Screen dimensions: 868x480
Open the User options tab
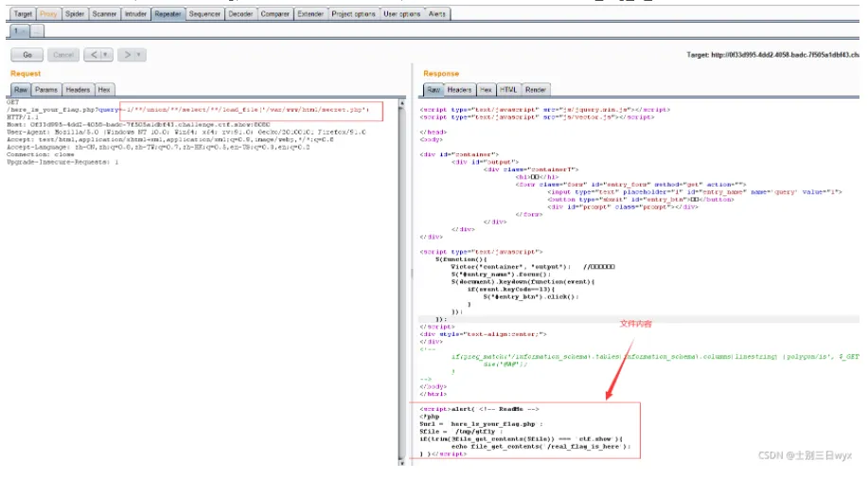402,14
